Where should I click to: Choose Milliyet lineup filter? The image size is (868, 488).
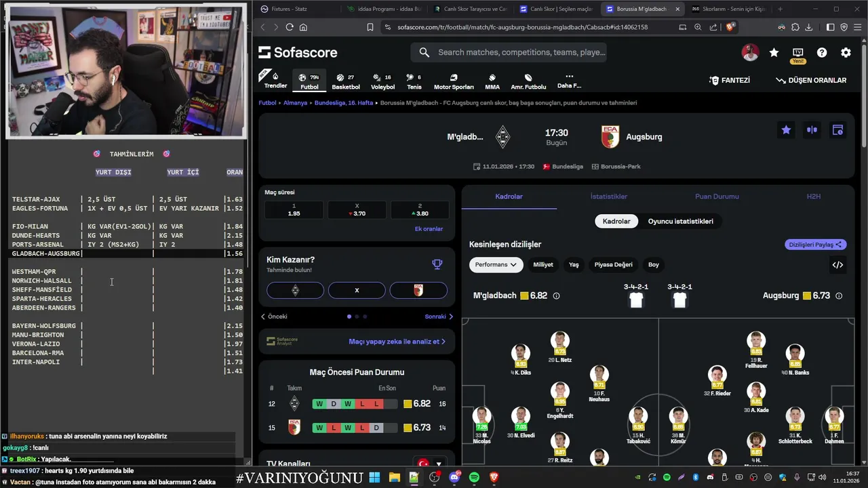pyautogui.click(x=543, y=265)
